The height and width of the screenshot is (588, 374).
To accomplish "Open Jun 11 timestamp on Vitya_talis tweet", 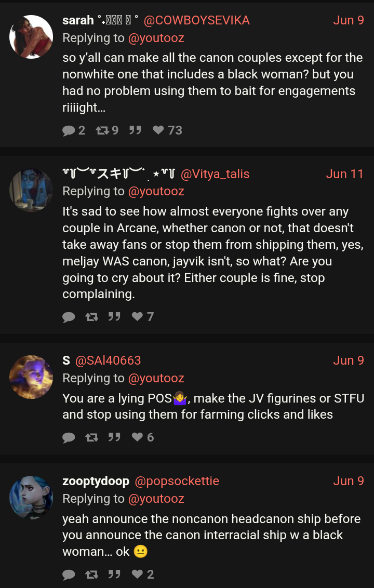I will (345, 174).
